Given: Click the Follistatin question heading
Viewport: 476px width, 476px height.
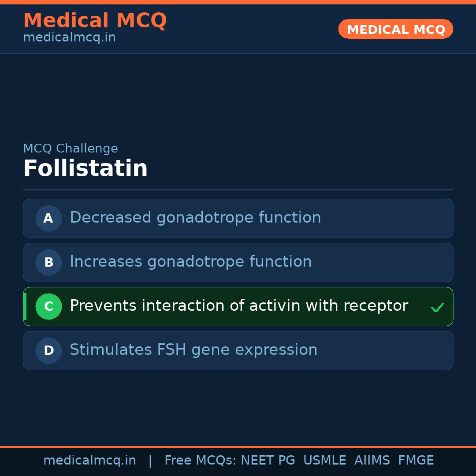Looking at the screenshot, I should (x=85, y=168).
